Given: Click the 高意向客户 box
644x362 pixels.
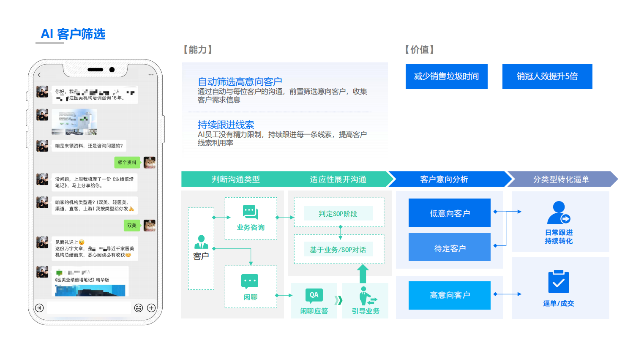Looking at the screenshot, I should 449,295.
